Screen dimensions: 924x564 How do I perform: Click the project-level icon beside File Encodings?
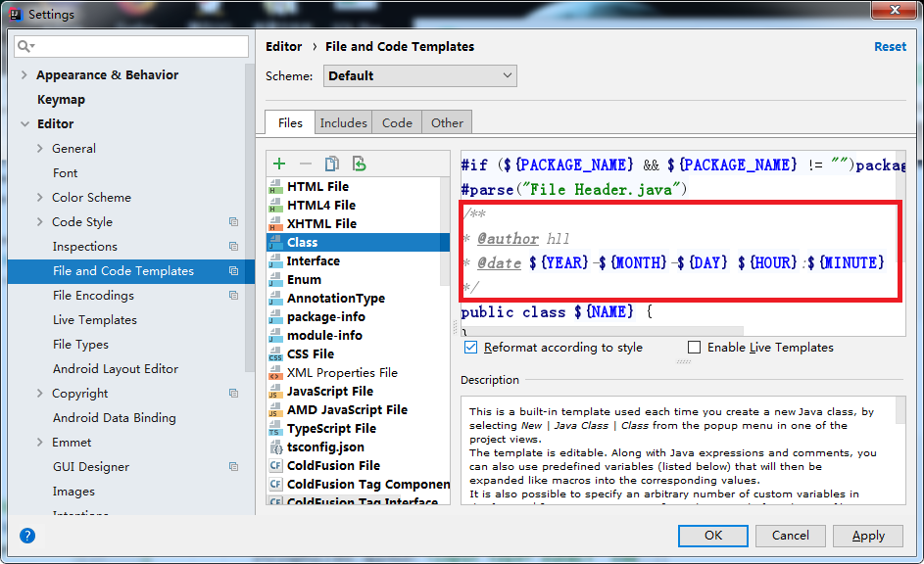pyautogui.click(x=233, y=295)
